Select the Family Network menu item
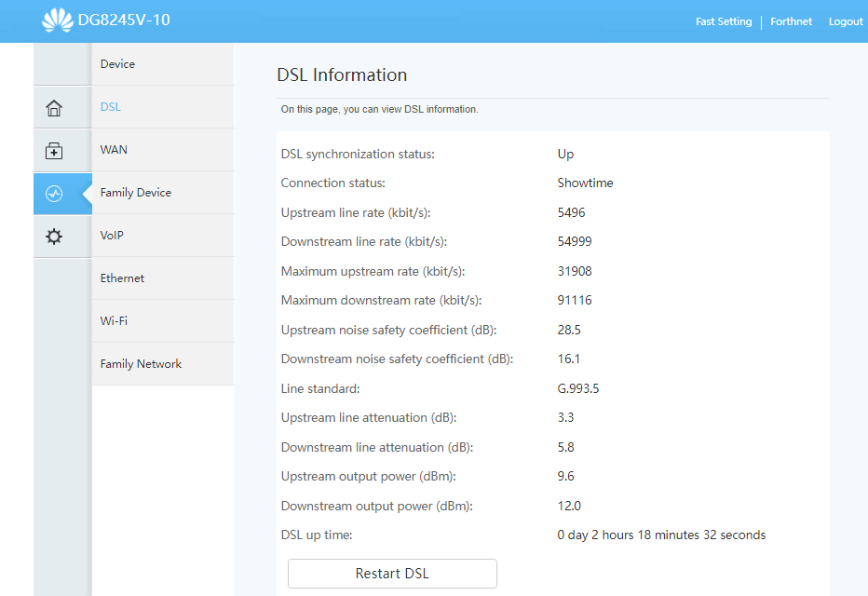Image resolution: width=868 pixels, height=596 pixels. point(141,364)
